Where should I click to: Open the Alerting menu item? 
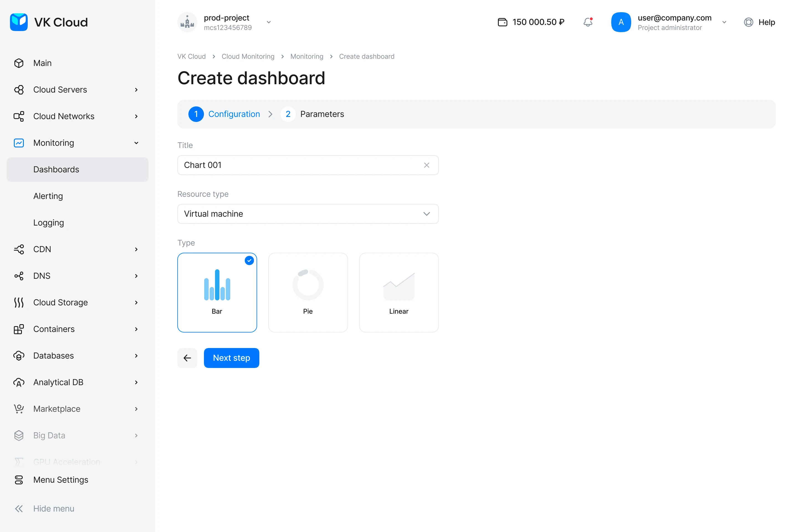[x=48, y=196]
